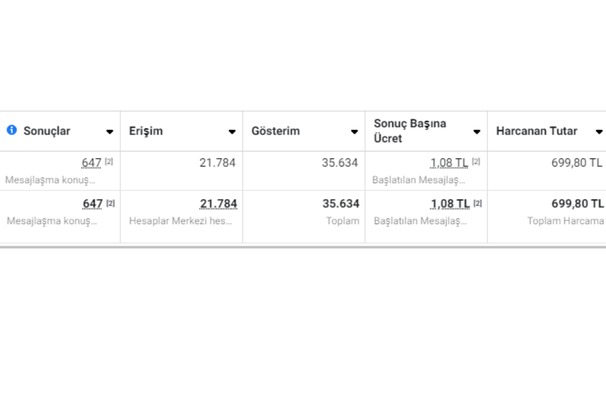
Task: Click the 647 results link in first row
Action: tap(92, 163)
